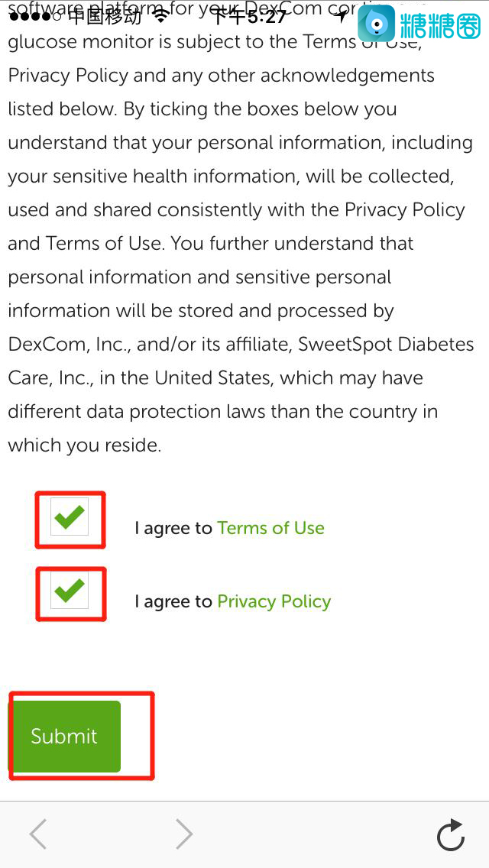Tap the clock time in the status bar
Screen dimensions: 489x868
click(x=248, y=16)
